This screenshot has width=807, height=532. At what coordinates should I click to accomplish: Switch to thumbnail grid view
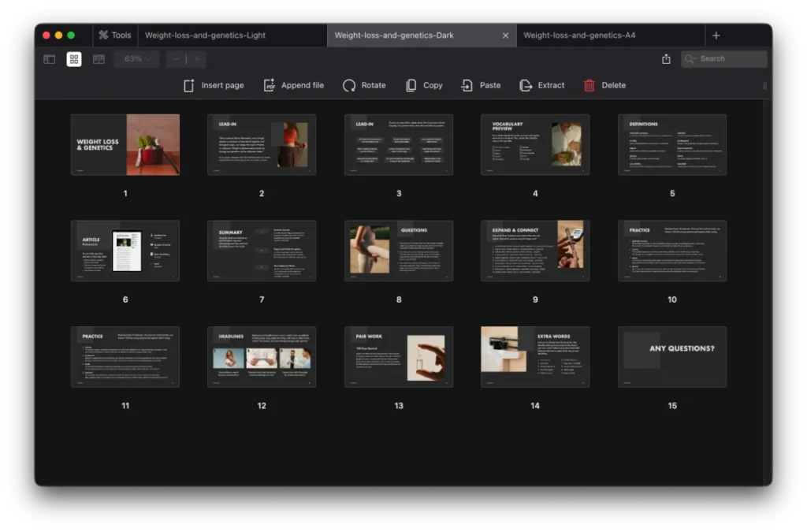coord(74,59)
